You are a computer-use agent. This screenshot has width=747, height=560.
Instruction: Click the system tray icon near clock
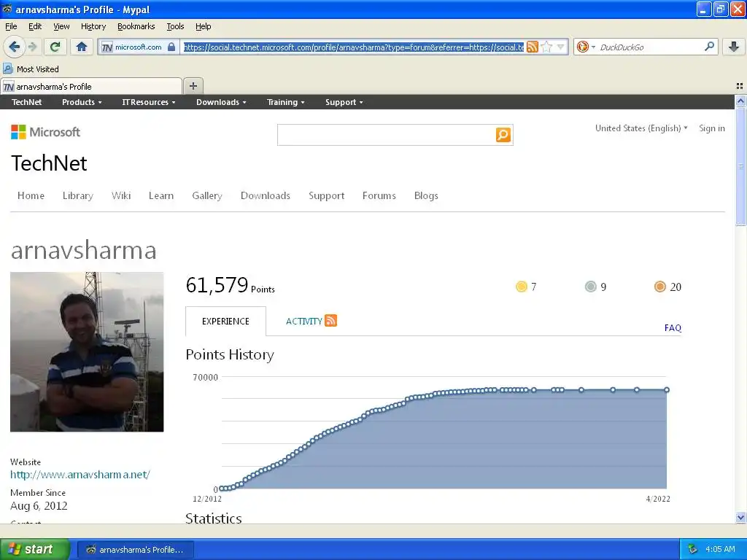point(692,549)
